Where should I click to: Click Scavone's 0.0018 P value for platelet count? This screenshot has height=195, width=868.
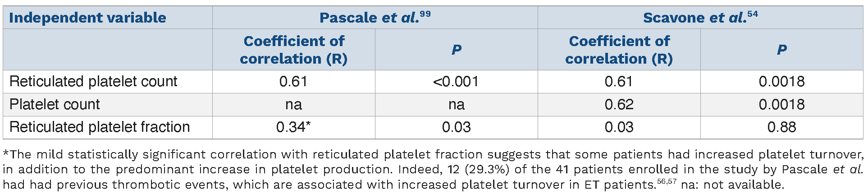(x=781, y=105)
